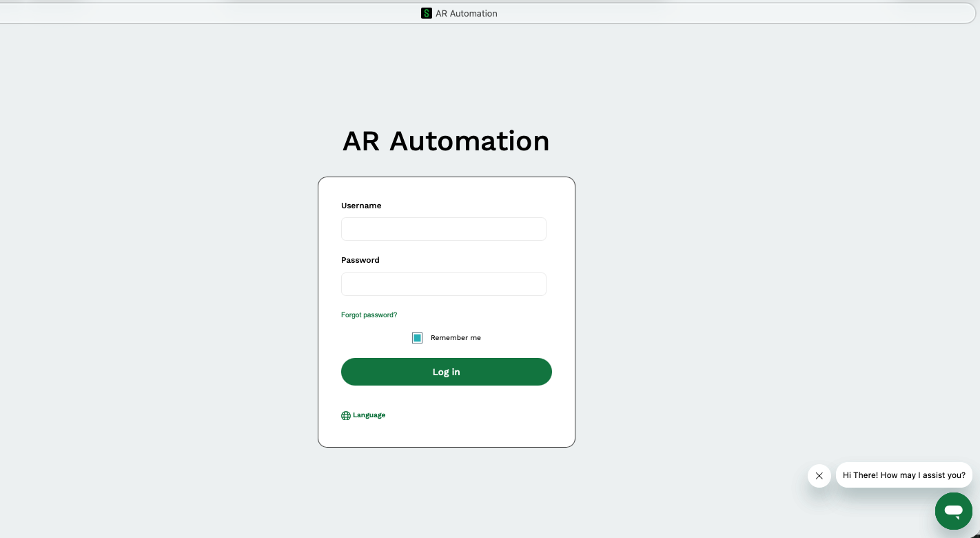Click the Username field label

pyautogui.click(x=361, y=206)
